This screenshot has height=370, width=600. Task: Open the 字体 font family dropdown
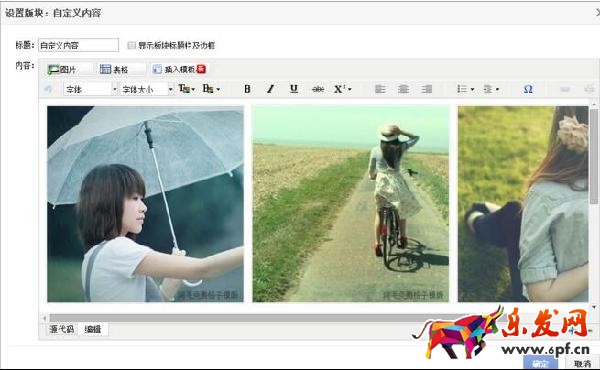click(x=90, y=89)
